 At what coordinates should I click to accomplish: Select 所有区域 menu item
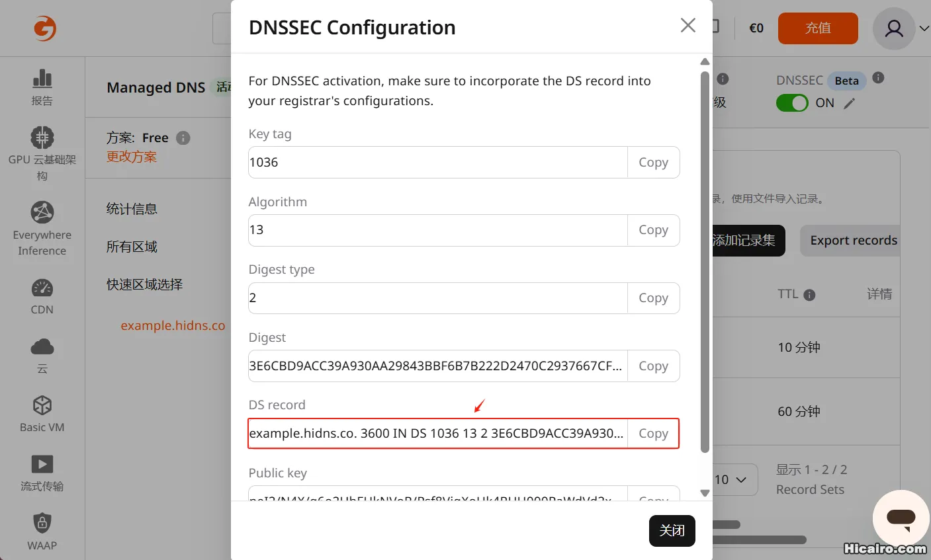click(x=132, y=247)
